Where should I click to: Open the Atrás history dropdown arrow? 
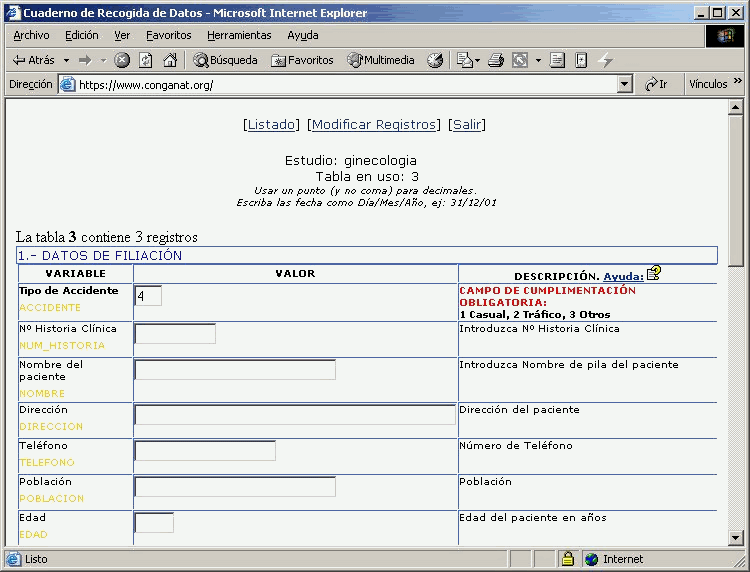pos(66,60)
